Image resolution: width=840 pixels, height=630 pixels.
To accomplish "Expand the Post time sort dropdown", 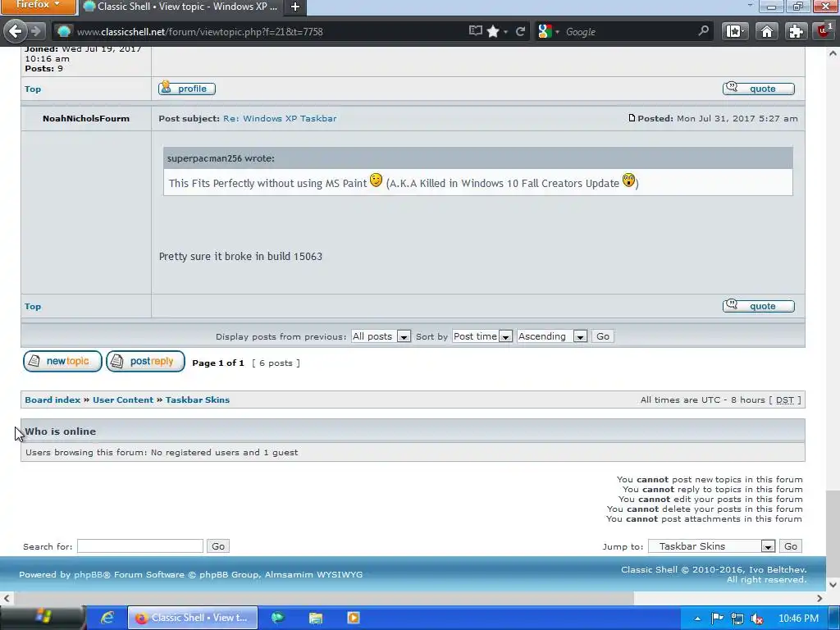I will tap(482, 336).
